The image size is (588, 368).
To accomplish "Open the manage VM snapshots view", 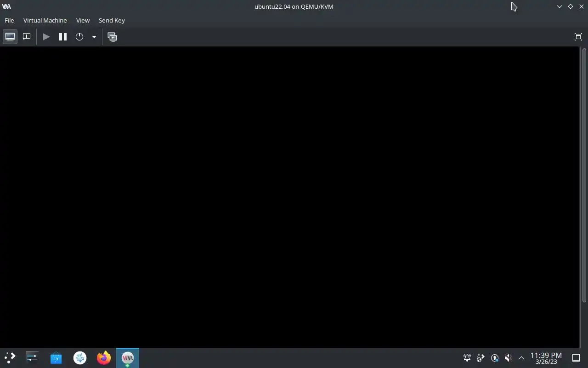I will point(112,37).
